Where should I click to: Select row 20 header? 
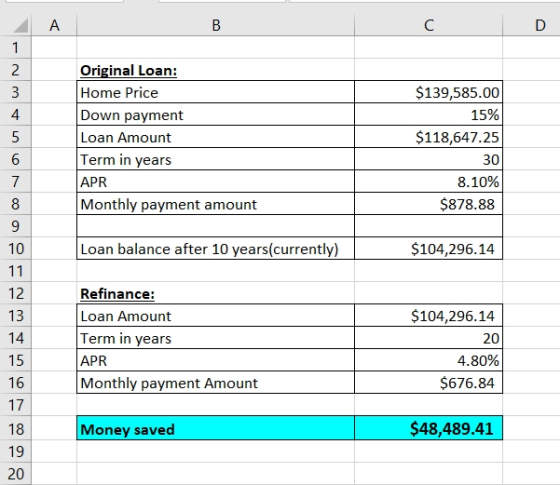16,474
